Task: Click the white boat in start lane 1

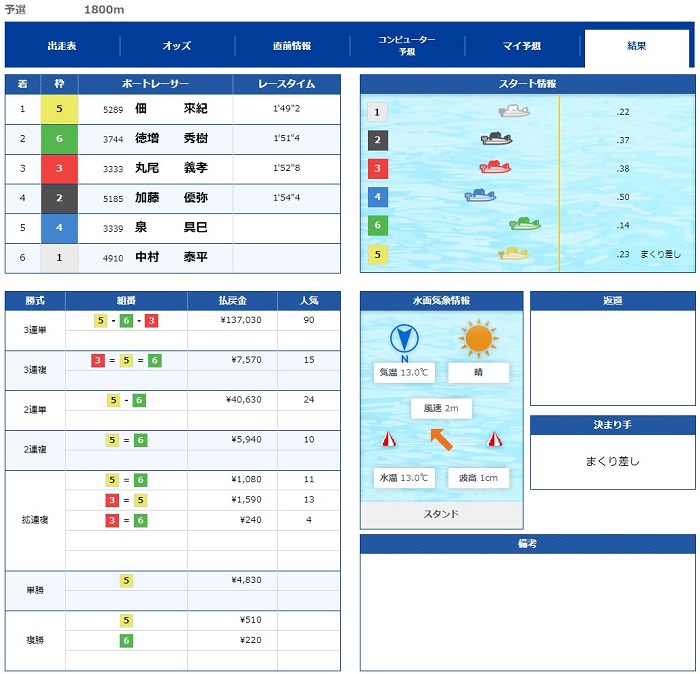Action: (x=514, y=112)
